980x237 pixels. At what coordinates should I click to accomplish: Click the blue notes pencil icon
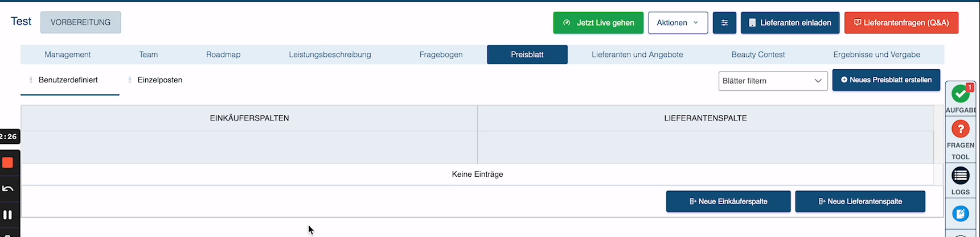(x=960, y=214)
